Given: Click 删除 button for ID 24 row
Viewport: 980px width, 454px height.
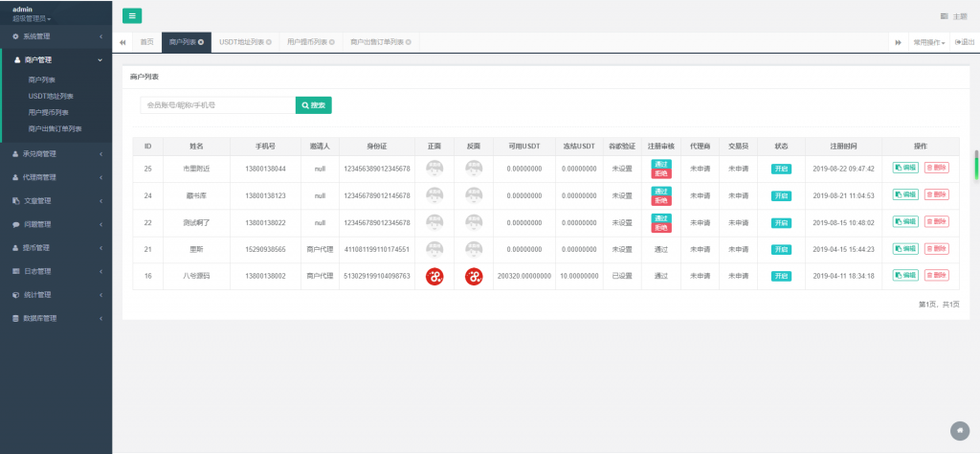Looking at the screenshot, I should (x=937, y=195).
